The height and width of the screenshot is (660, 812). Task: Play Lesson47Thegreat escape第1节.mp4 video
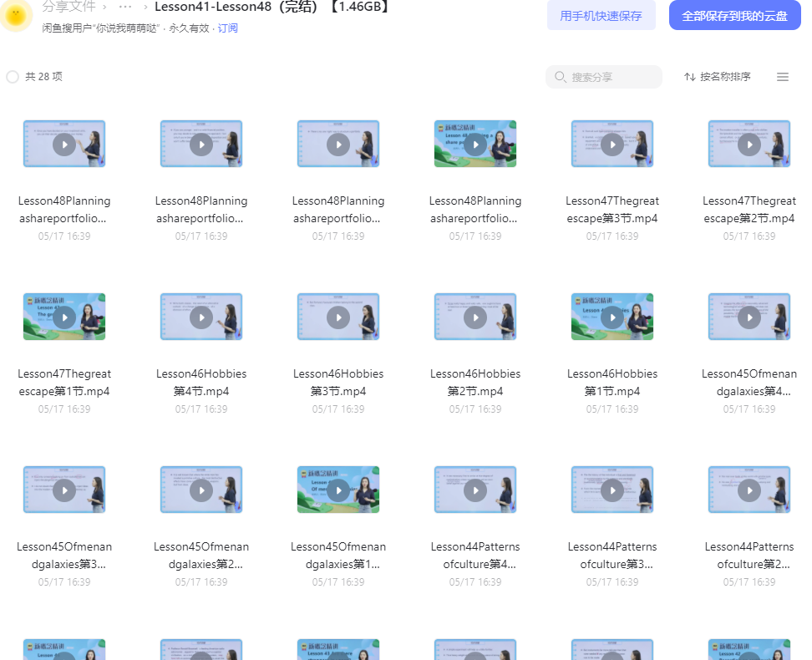click(64, 317)
